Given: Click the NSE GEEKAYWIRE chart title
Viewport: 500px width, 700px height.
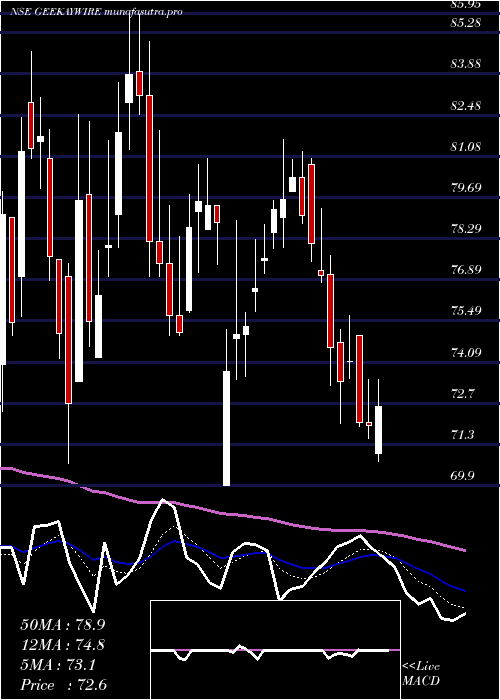Looking at the screenshot, I should (x=96, y=12).
